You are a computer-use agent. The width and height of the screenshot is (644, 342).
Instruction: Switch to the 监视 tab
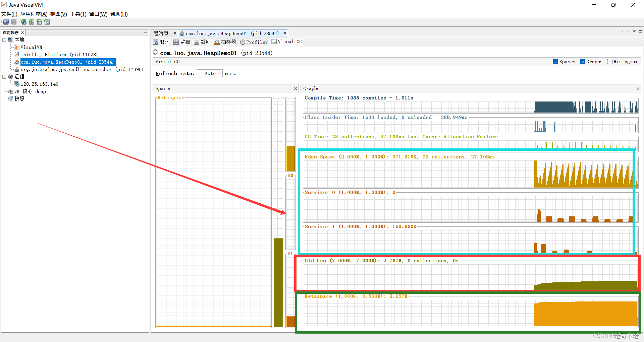pyautogui.click(x=182, y=42)
